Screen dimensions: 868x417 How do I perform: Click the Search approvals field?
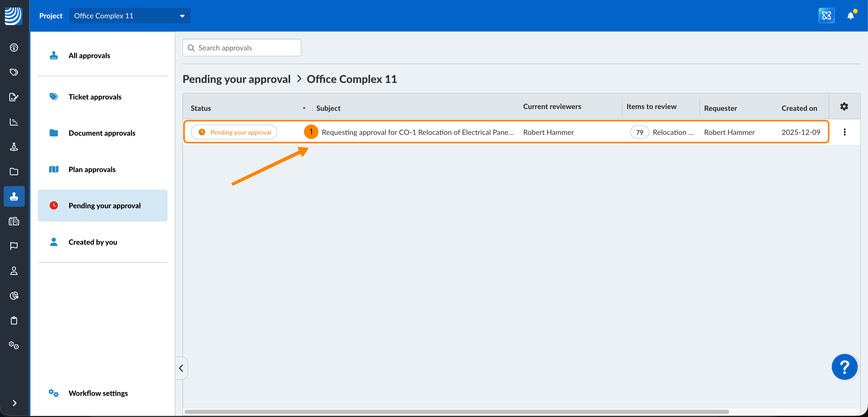(242, 48)
